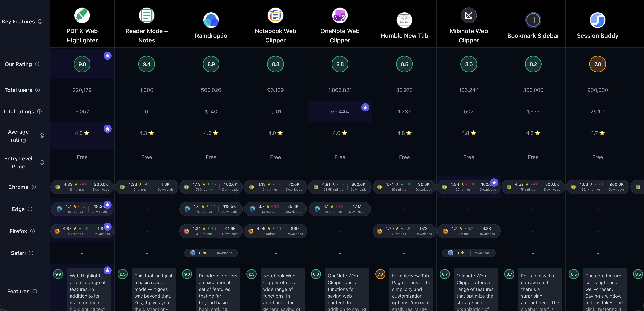Open OneNote Web Clipper Chrome store pill
The width and height of the screenshot is (644, 311).
[340, 187]
